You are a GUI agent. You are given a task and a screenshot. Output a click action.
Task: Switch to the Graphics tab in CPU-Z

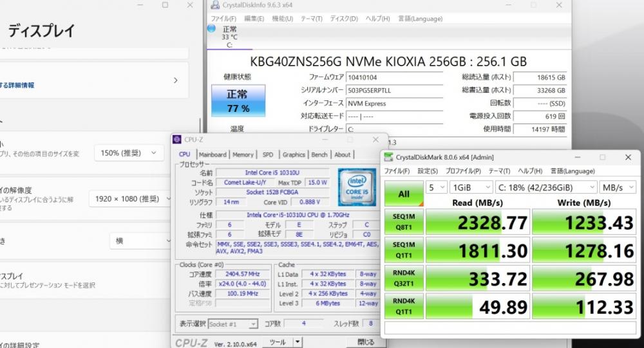[x=294, y=154]
